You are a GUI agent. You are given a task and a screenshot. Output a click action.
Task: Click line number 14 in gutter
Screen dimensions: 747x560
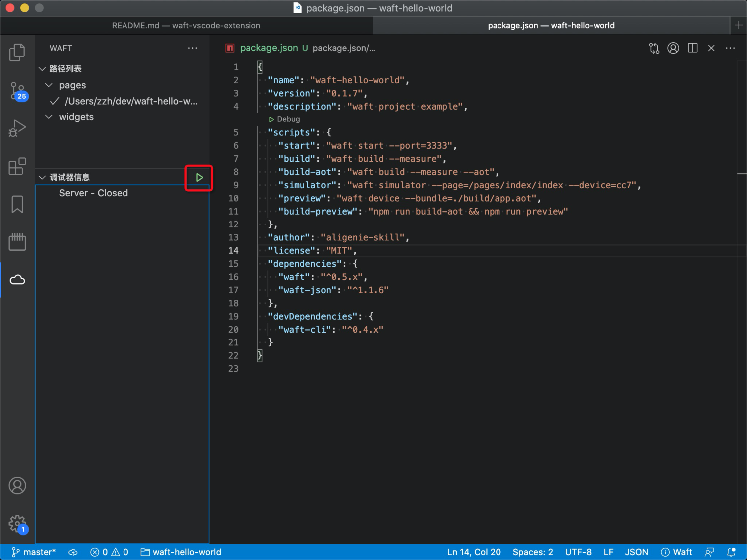coord(233,251)
